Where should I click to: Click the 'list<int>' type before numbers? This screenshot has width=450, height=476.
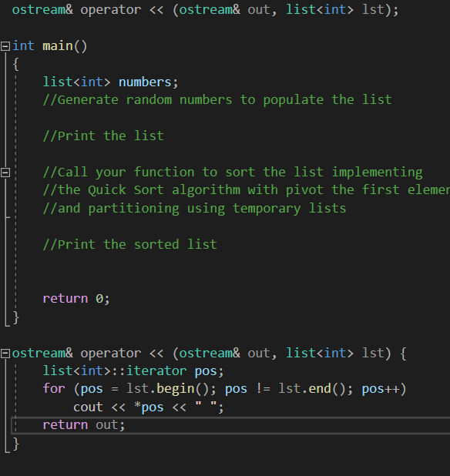click(77, 82)
